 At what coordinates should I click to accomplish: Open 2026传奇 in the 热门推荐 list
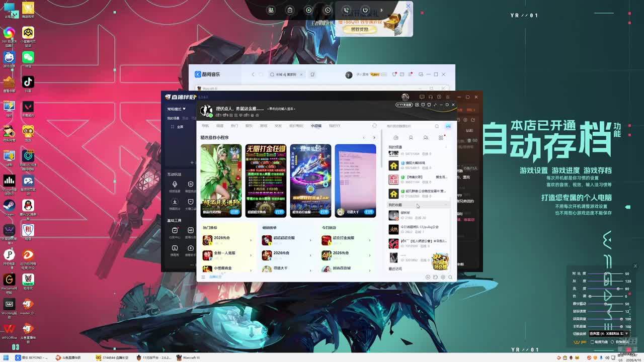pyautogui.click(x=222, y=238)
